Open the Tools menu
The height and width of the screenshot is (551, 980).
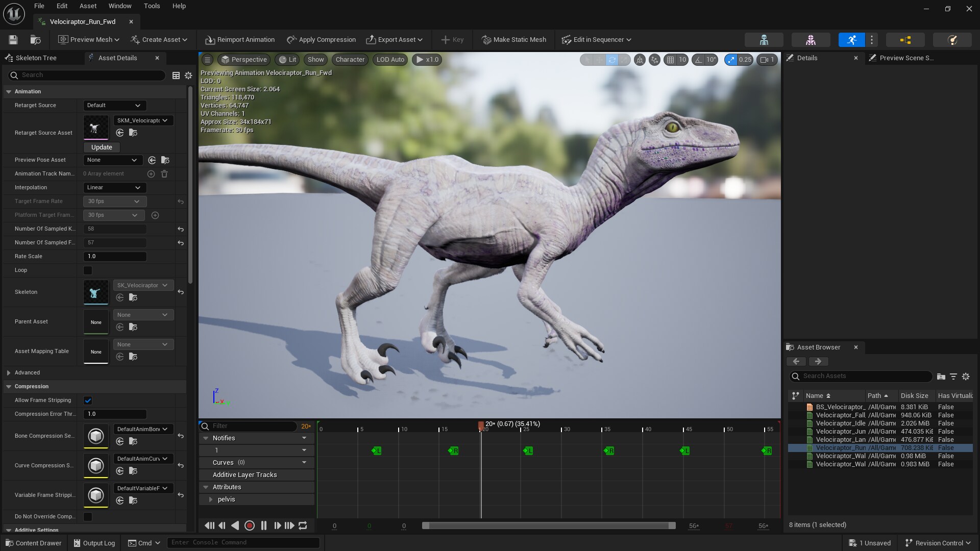[152, 6]
